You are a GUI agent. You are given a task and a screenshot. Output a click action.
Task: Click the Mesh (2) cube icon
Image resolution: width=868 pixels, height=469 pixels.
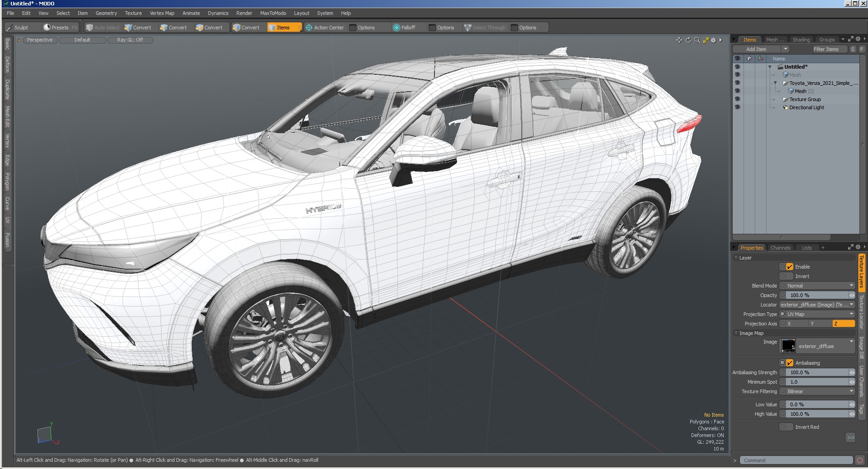791,91
